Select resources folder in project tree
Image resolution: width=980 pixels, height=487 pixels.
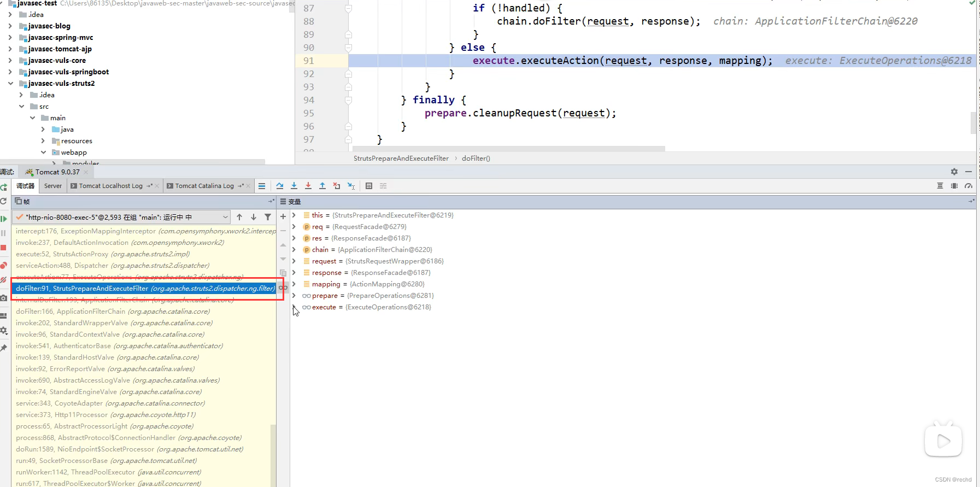coord(77,140)
